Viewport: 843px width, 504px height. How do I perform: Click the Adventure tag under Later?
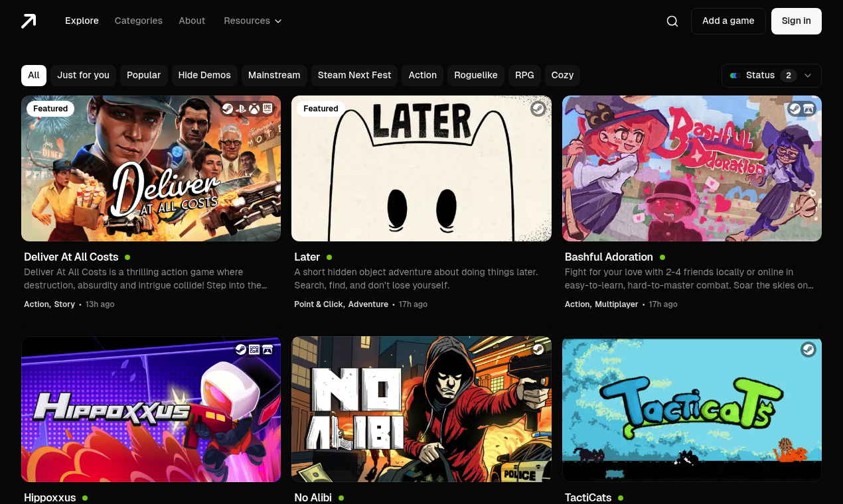(368, 304)
